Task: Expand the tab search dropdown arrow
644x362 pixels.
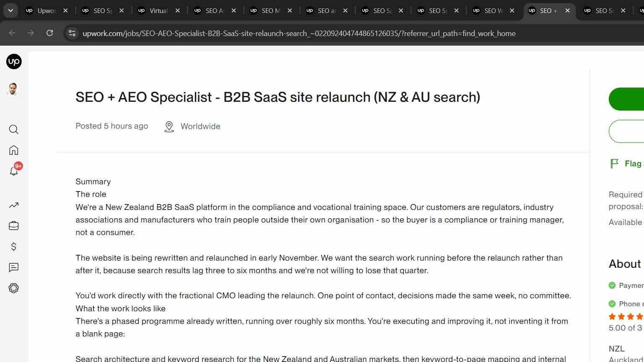Action: click(10, 10)
